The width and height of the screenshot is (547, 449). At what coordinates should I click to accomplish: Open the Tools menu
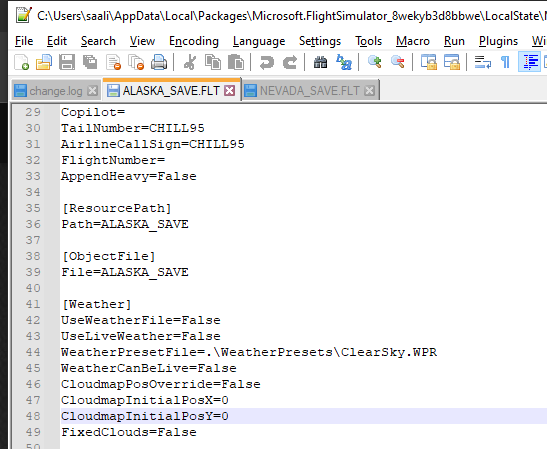tap(368, 41)
